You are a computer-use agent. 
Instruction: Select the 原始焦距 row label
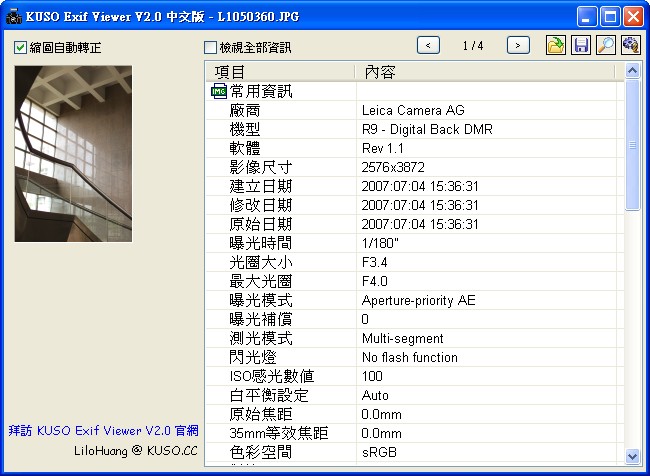(x=261, y=415)
